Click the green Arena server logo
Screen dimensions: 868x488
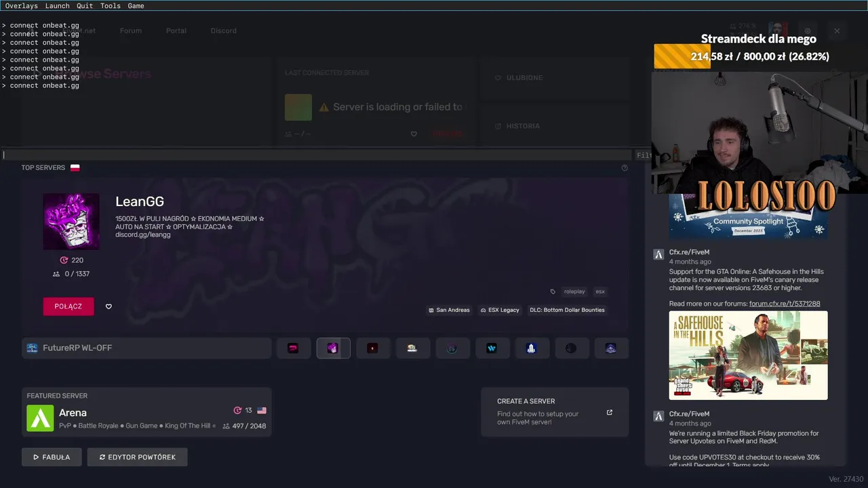tap(40, 418)
